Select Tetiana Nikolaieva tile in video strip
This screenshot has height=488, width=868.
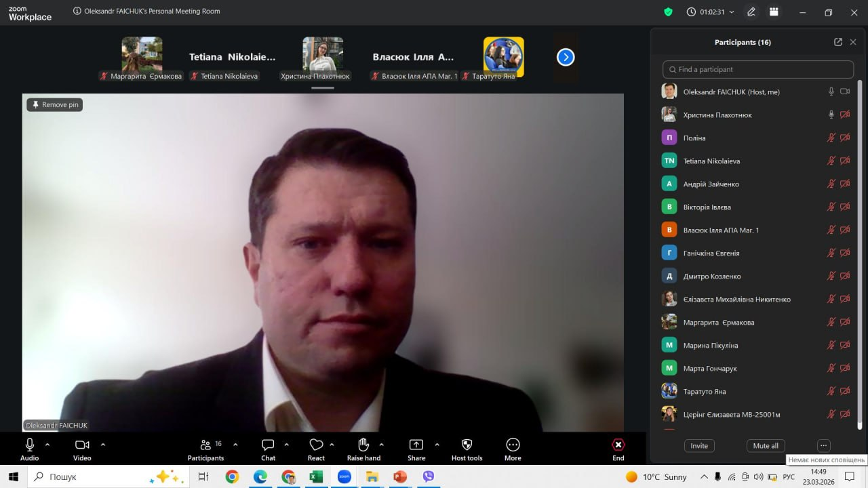tap(233, 58)
